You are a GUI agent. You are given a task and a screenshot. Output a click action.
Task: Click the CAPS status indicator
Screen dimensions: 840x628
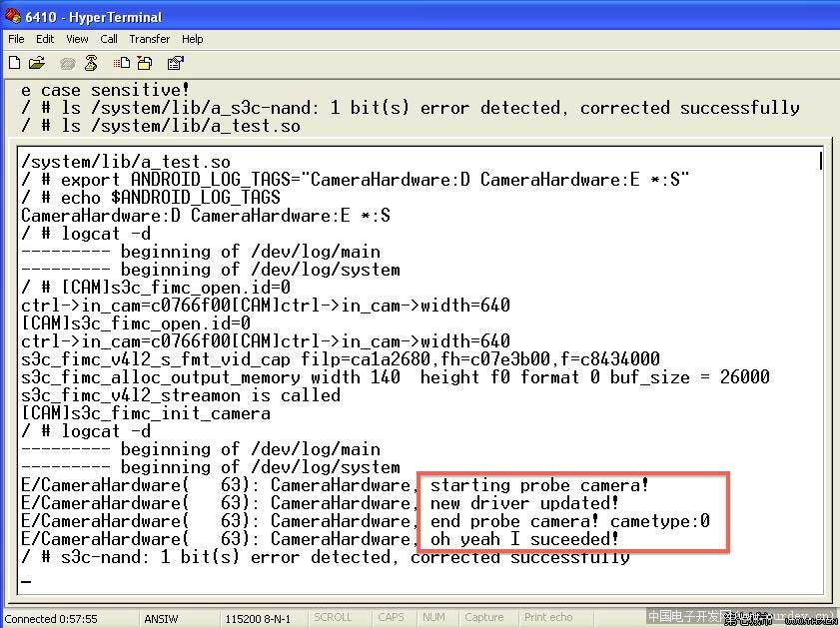(392, 617)
